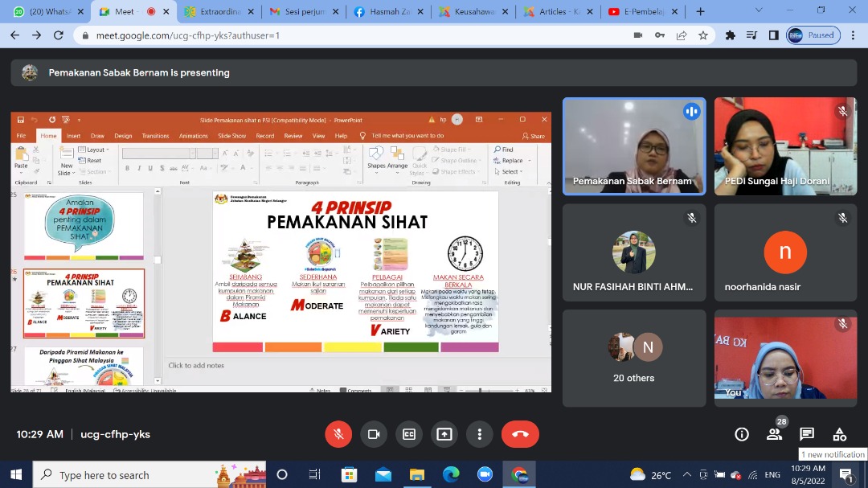The height and width of the screenshot is (488, 868).
Task: Click the 20 others participant tile
Action: tap(634, 358)
